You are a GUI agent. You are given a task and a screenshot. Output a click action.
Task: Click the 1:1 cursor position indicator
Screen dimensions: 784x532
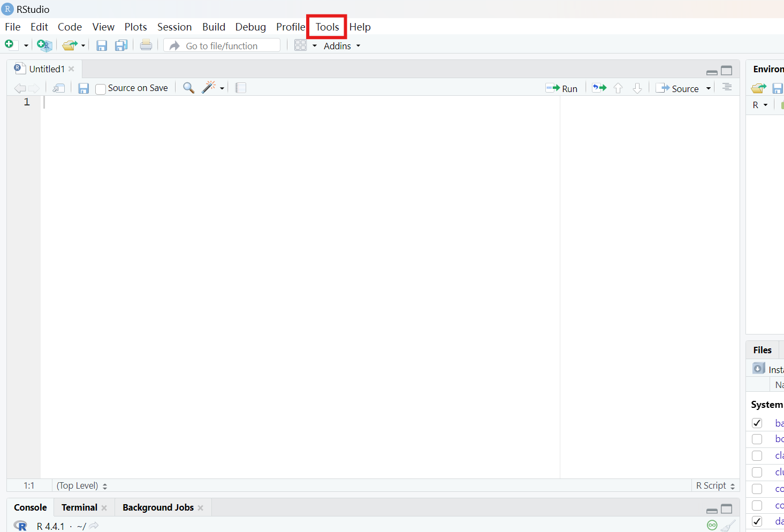[x=29, y=485]
